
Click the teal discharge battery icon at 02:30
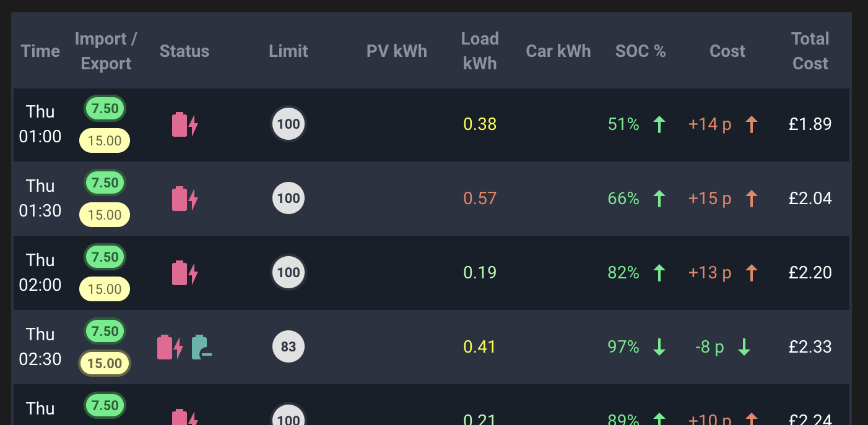click(x=202, y=347)
